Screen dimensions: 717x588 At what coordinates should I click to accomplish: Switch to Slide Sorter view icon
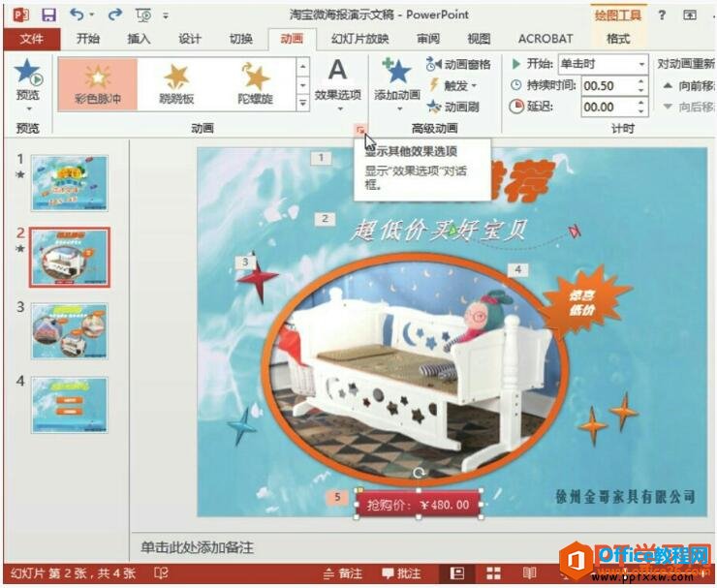pyautogui.click(x=493, y=573)
